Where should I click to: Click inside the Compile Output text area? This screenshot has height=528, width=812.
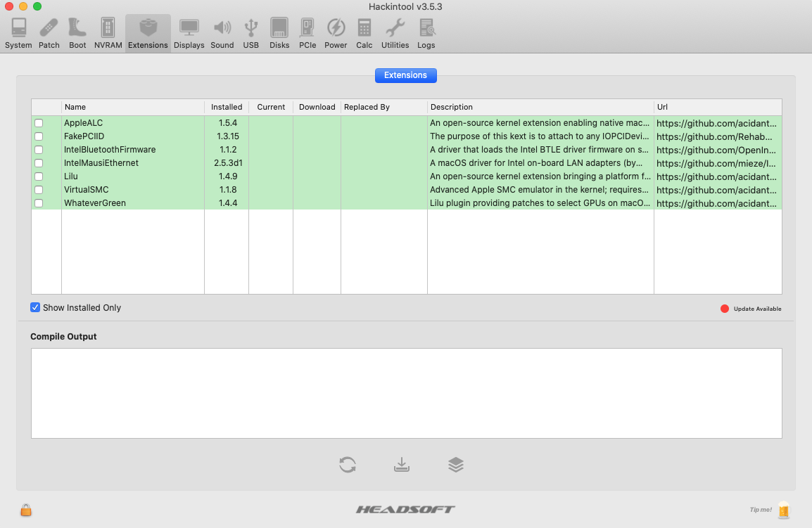point(406,393)
